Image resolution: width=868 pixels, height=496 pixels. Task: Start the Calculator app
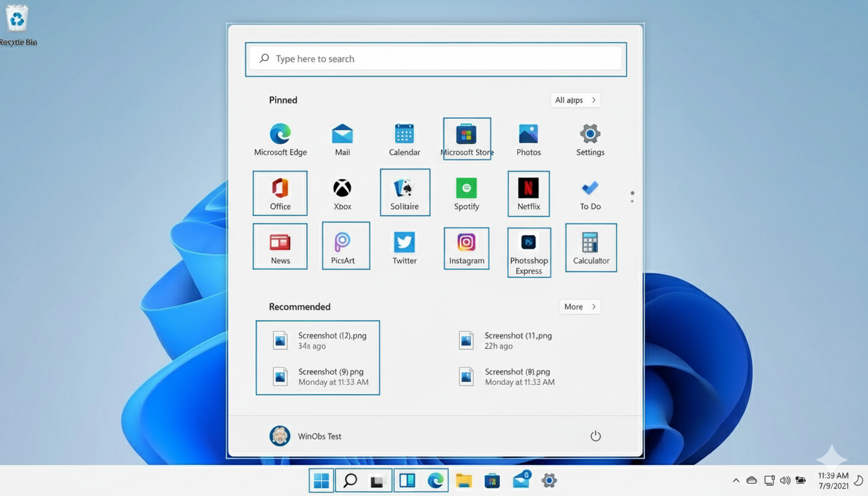click(590, 248)
